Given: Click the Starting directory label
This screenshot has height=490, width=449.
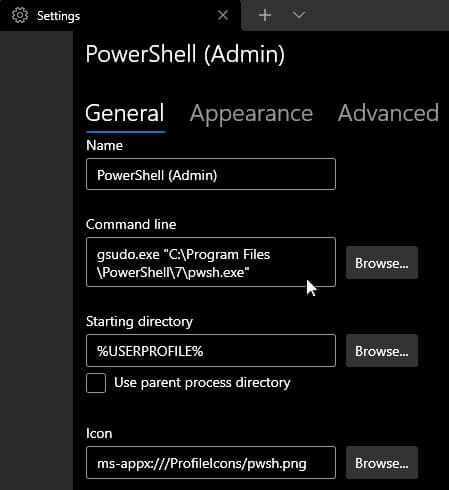Looking at the screenshot, I should pos(139,322).
